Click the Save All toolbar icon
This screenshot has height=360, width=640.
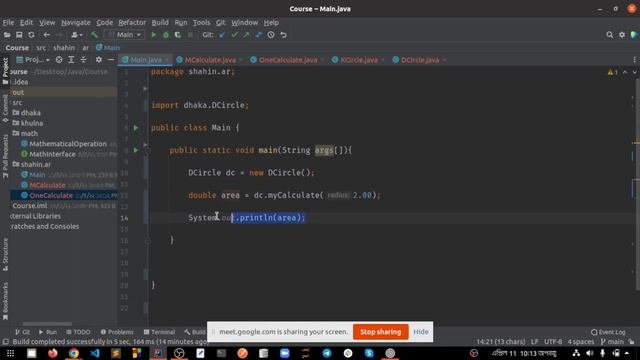(19, 35)
